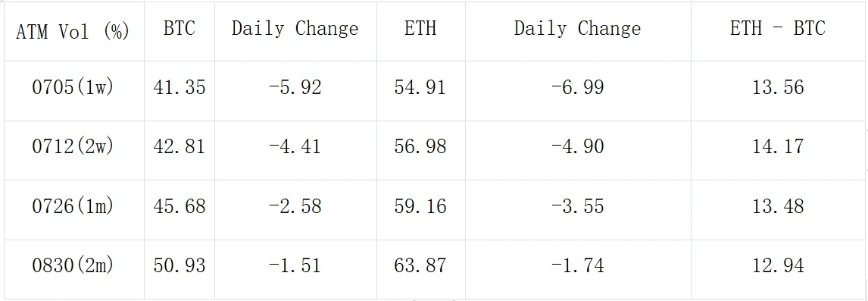Click the BTC column header
Screen dimensions: 868x301
pyautogui.click(x=180, y=31)
